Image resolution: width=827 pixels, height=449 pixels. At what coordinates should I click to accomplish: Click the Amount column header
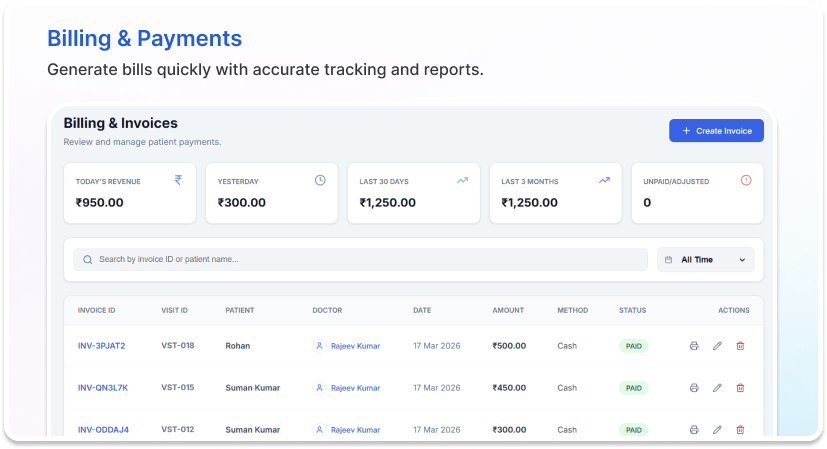(x=508, y=311)
